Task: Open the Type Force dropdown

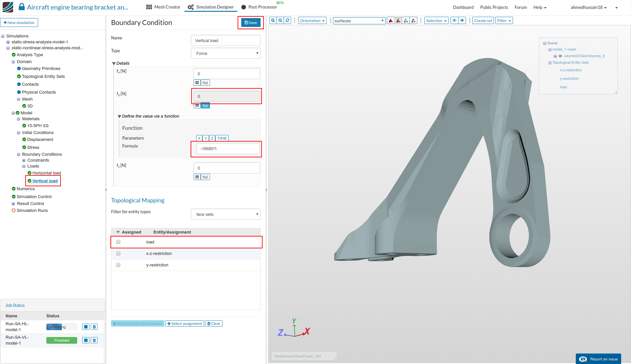Action: pos(226,53)
